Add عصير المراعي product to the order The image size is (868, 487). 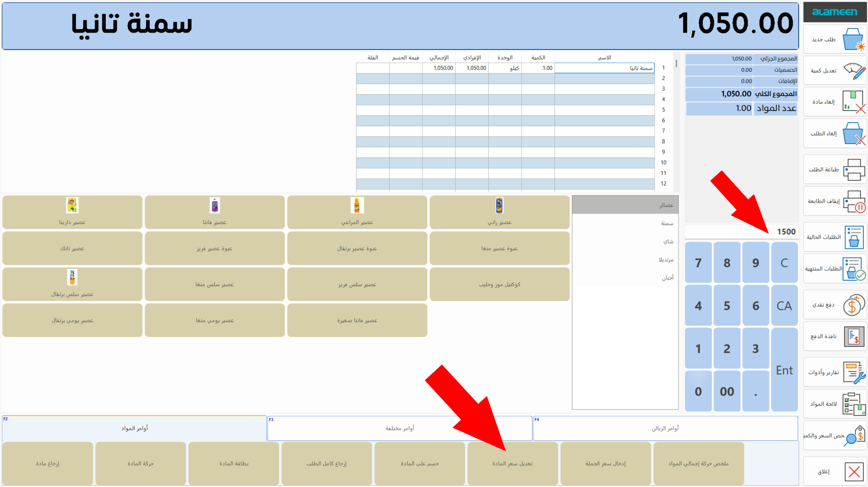pos(357,212)
